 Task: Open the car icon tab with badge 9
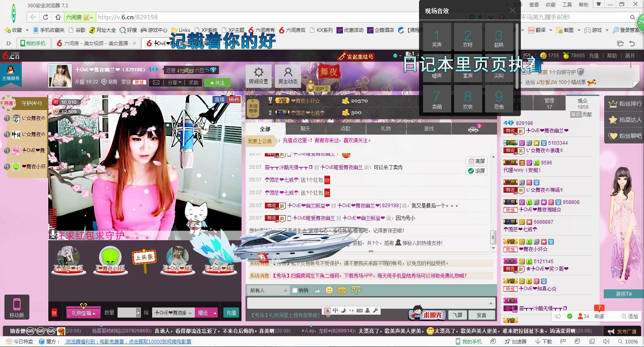[x=474, y=129]
